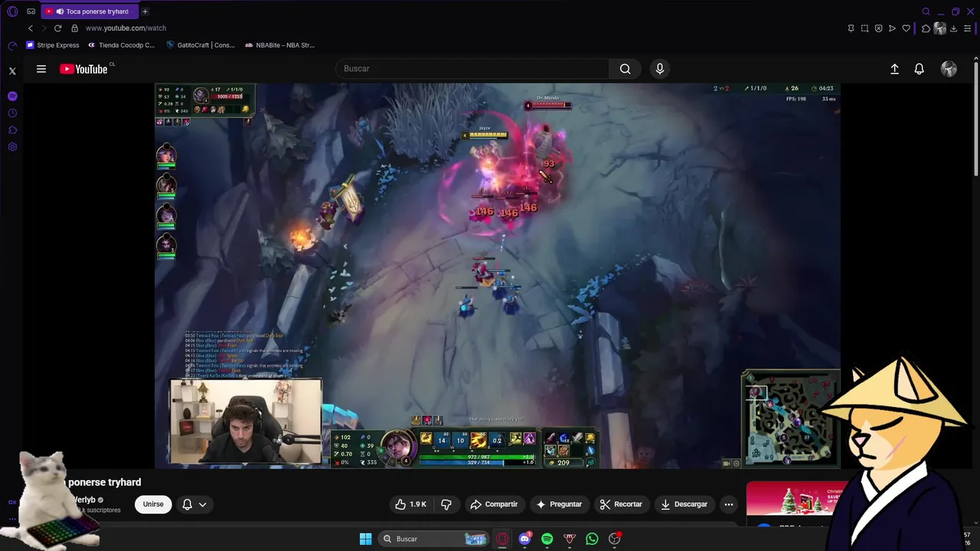980x551 pixels.
Task: Click the address bar URL
Action: (126, 28)
